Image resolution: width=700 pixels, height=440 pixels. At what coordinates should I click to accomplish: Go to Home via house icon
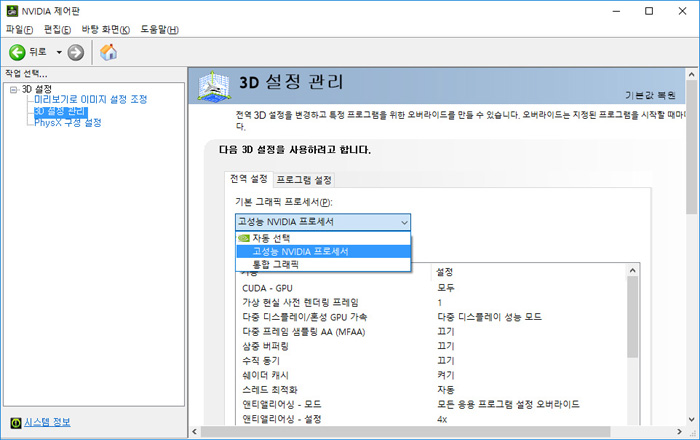pos(108,52)
